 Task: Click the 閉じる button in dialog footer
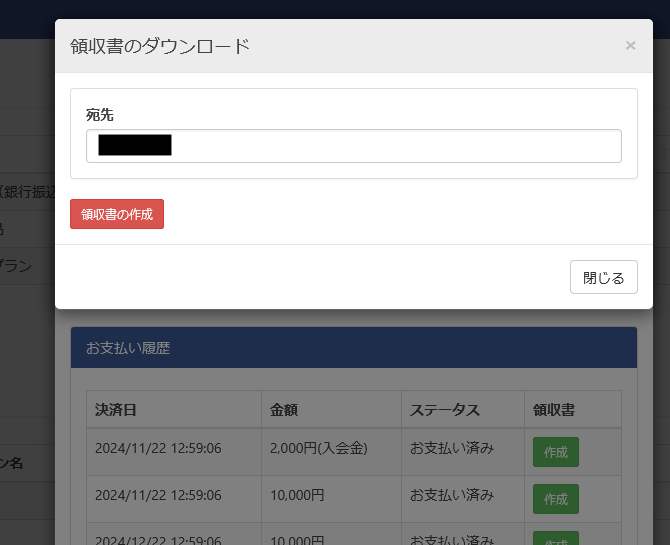(603, 278)
